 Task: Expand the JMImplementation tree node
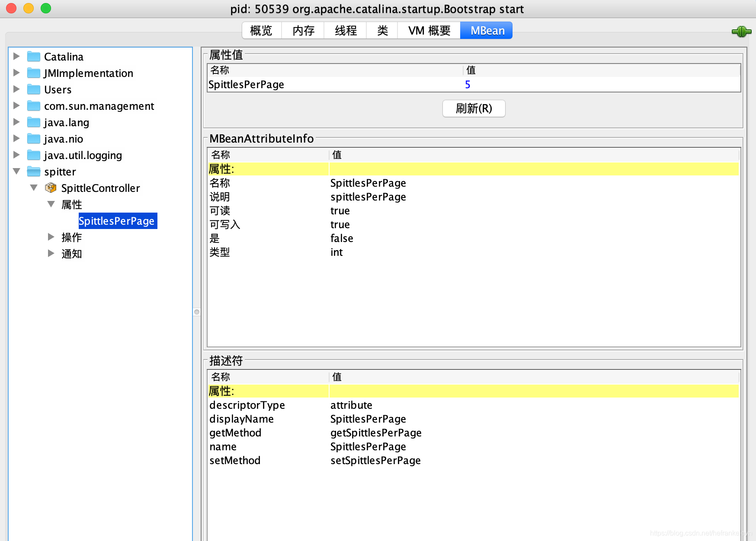[16, 73]
